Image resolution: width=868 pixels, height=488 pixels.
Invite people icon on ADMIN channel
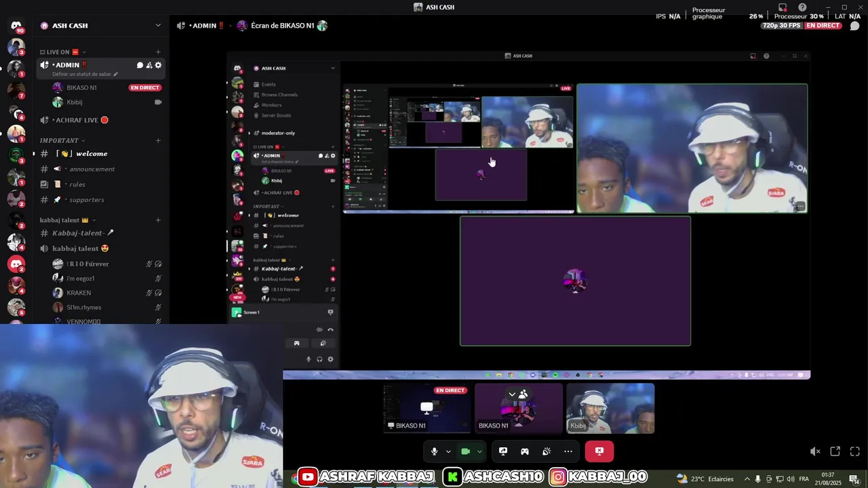[x=149, y=65]
